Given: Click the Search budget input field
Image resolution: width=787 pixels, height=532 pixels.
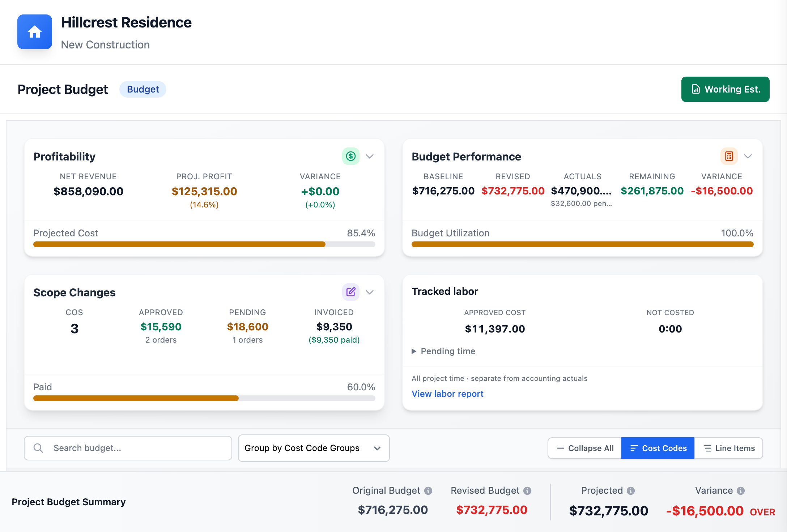Looking at the screenshot, I should tap(128, 448).
